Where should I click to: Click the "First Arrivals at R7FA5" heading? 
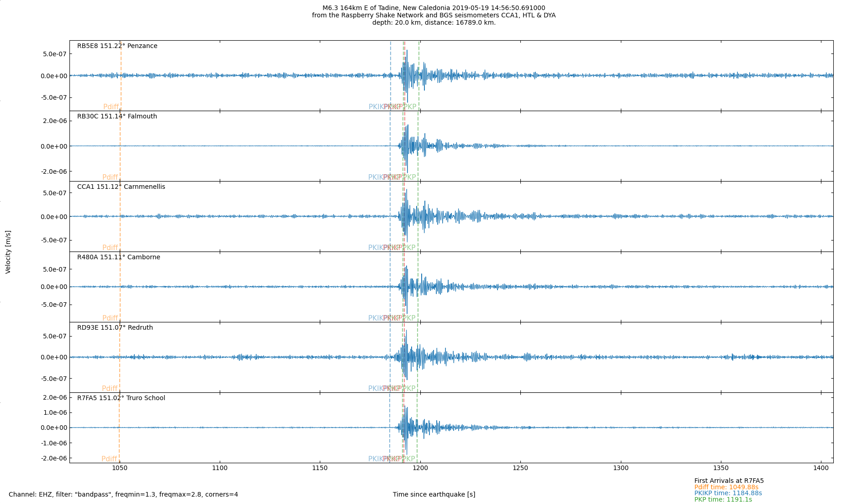pos(729,481)
